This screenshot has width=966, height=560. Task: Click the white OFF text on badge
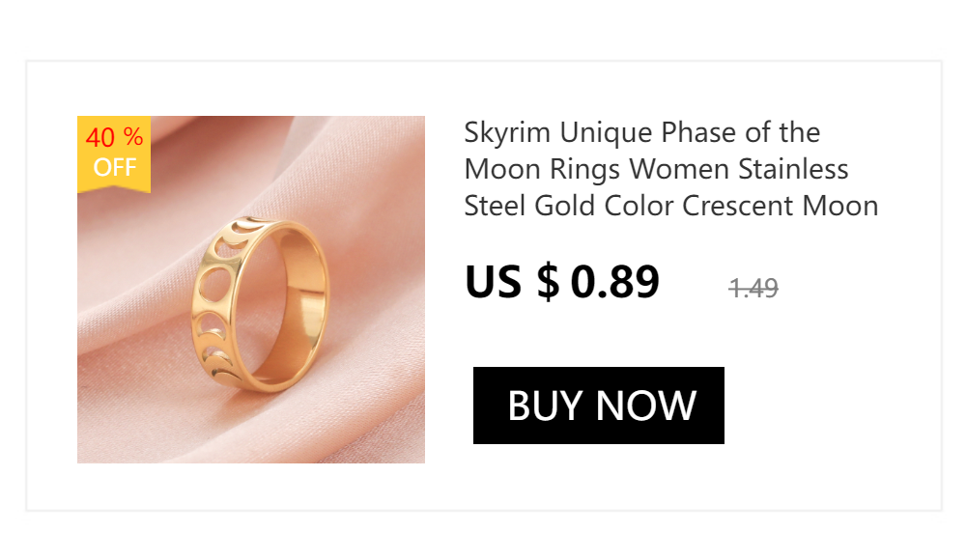tap(115, 168)
